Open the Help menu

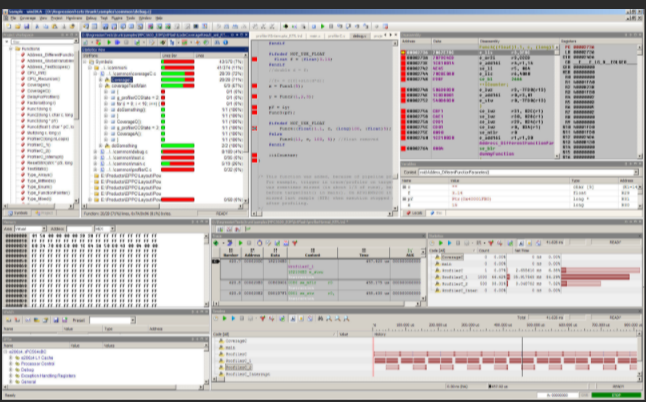tap(159, 18)
